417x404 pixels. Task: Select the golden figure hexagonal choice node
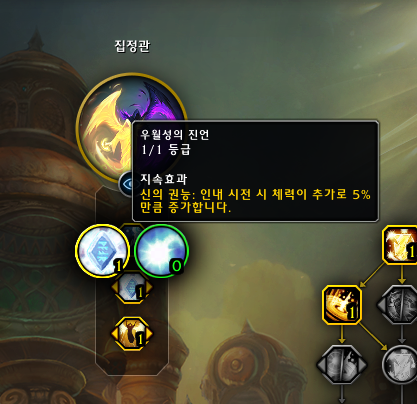[132, 333]
